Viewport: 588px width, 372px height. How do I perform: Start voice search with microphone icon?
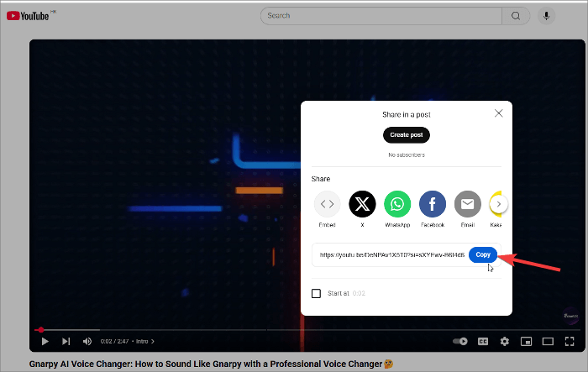tap(547, 15)
